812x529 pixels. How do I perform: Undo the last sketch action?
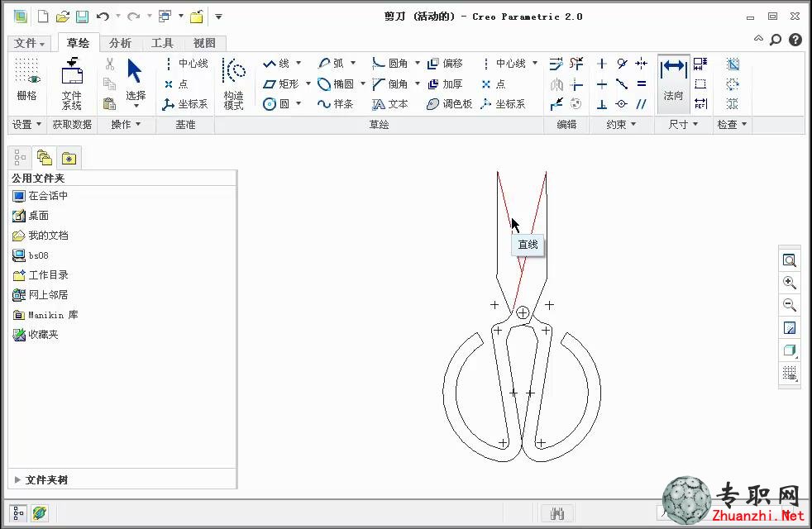click(103, 17)
